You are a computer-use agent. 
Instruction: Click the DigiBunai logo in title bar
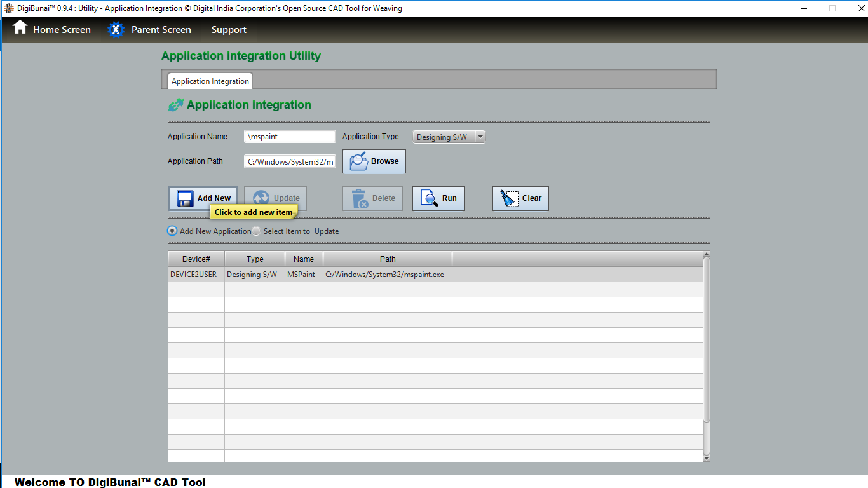tap(8, 8)
